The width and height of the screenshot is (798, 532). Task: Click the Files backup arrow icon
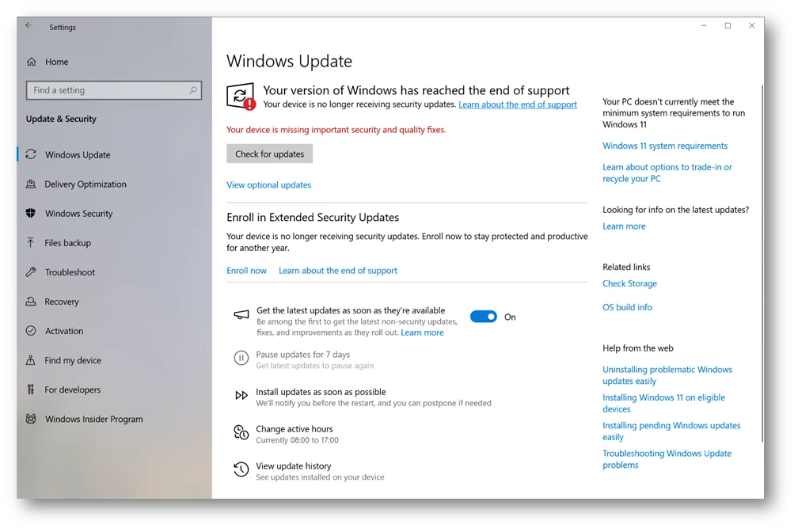coord(31,243)
